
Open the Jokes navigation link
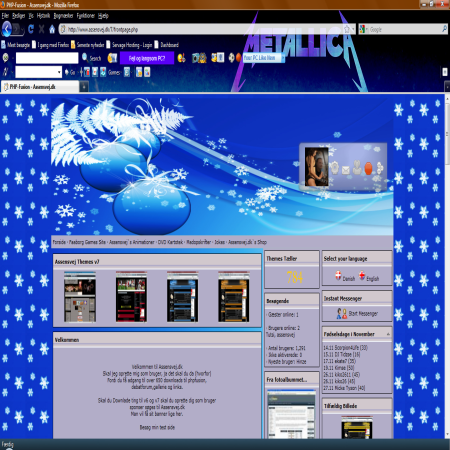pyautogui.click(x=219, y=242)
